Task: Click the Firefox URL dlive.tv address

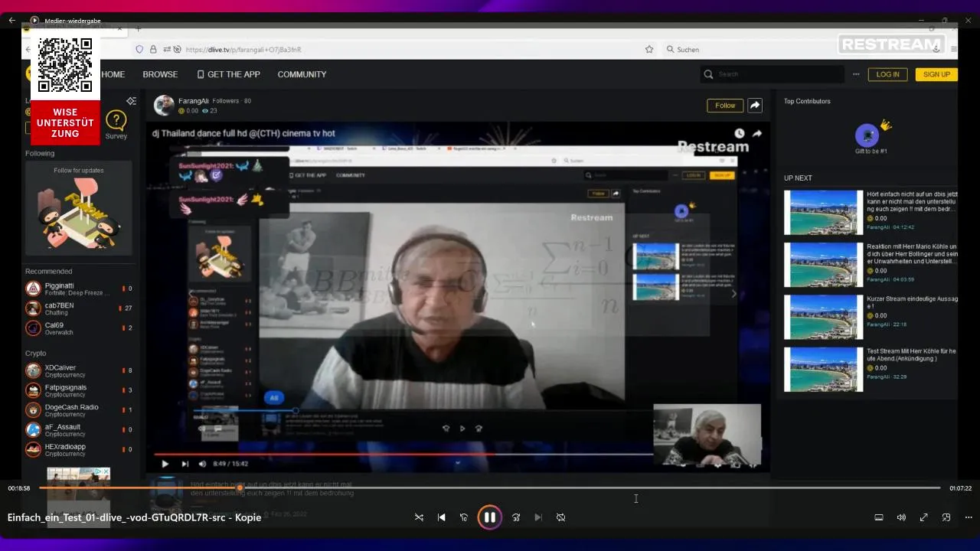Action: (x=243, y=50)
